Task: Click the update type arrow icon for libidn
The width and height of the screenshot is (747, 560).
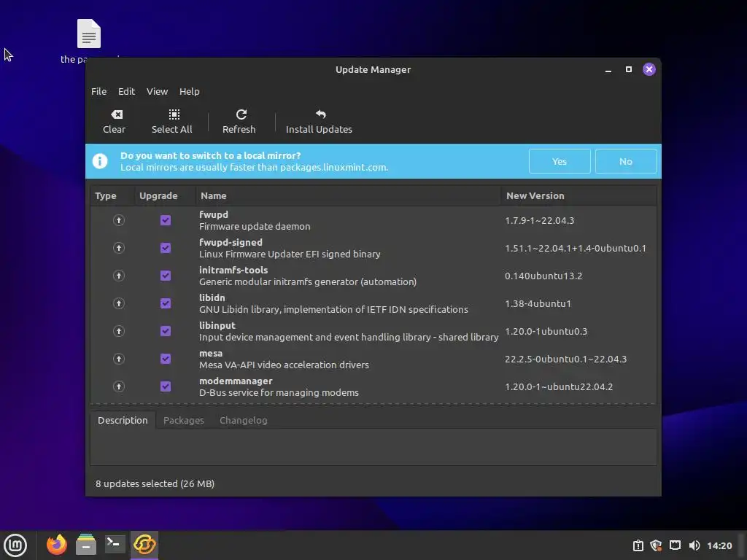Action: pos(119,303)
